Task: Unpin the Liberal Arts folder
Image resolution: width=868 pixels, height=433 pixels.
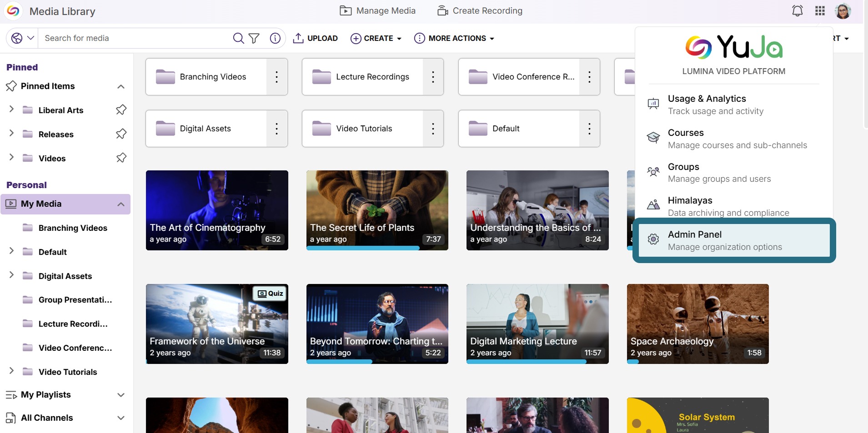Action: (x=121, y=110)
